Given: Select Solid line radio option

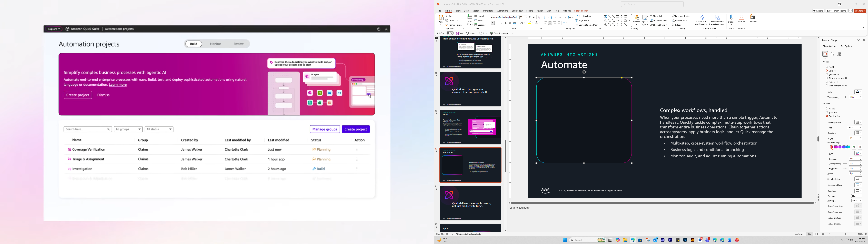Looking at the screenshot, I should [827, 113].
